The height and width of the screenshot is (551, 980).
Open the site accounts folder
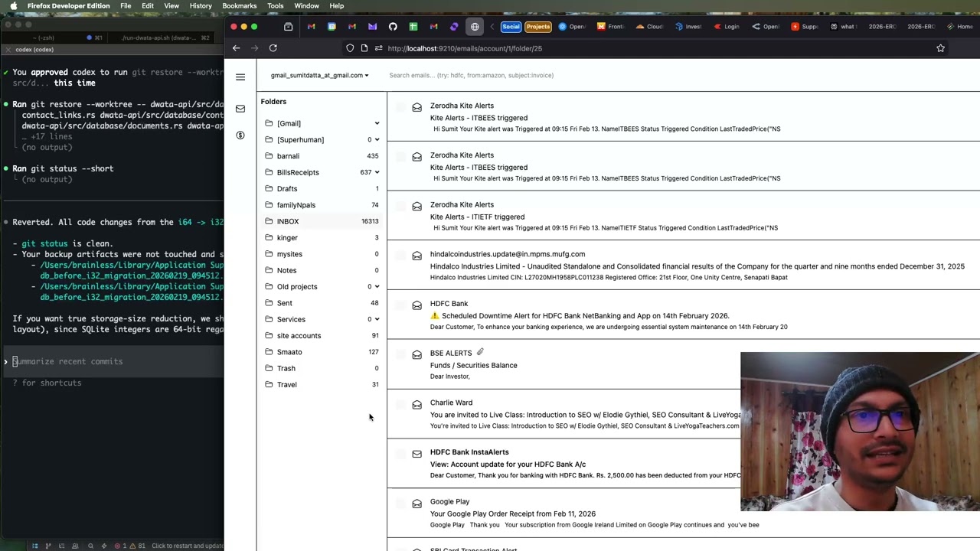pos(322,336)
